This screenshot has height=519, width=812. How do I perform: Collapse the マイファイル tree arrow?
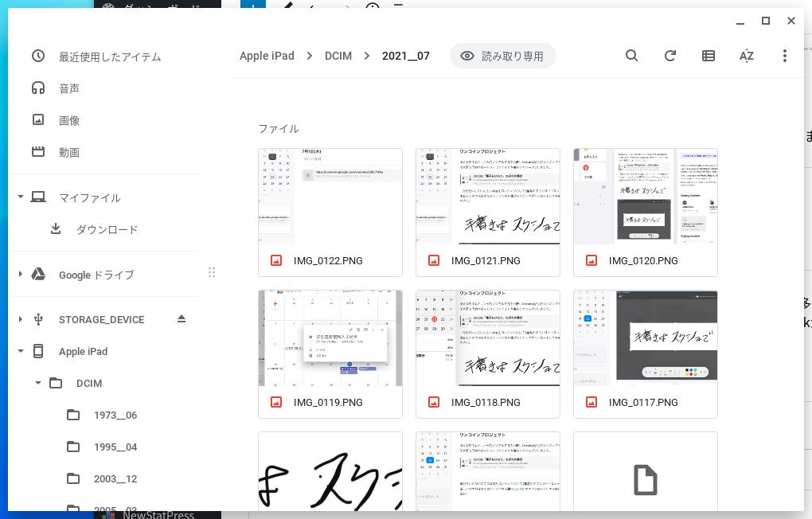(21, 197)
